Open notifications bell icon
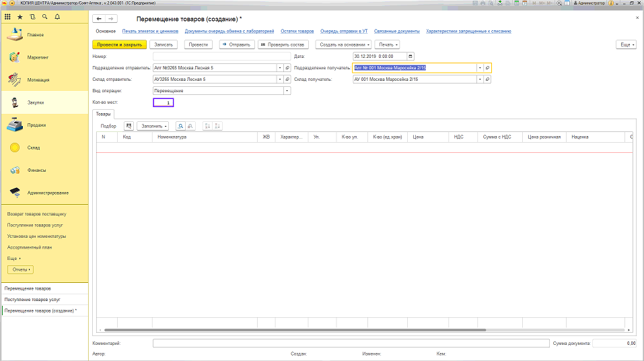The image size is (644, 361). pyautogui.click(x=56, y=16)
